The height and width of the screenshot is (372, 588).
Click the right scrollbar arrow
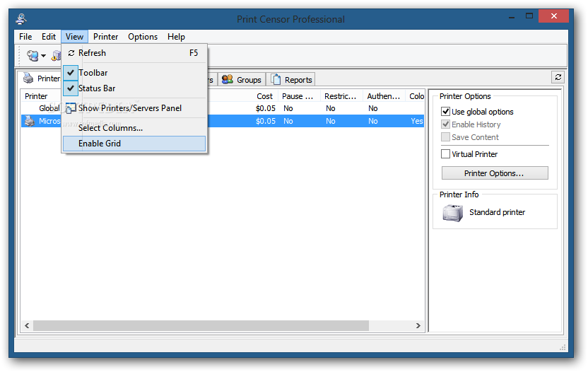click(418, 325)
